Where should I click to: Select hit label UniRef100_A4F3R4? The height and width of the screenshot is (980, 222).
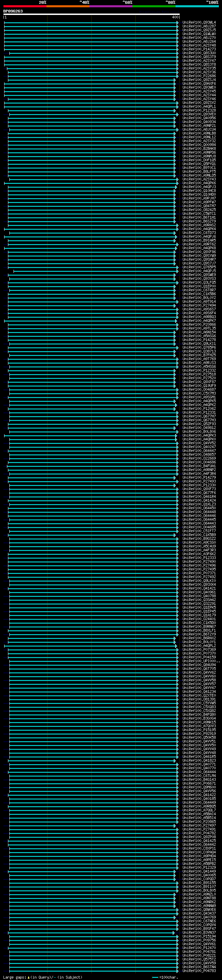(199, 473)
